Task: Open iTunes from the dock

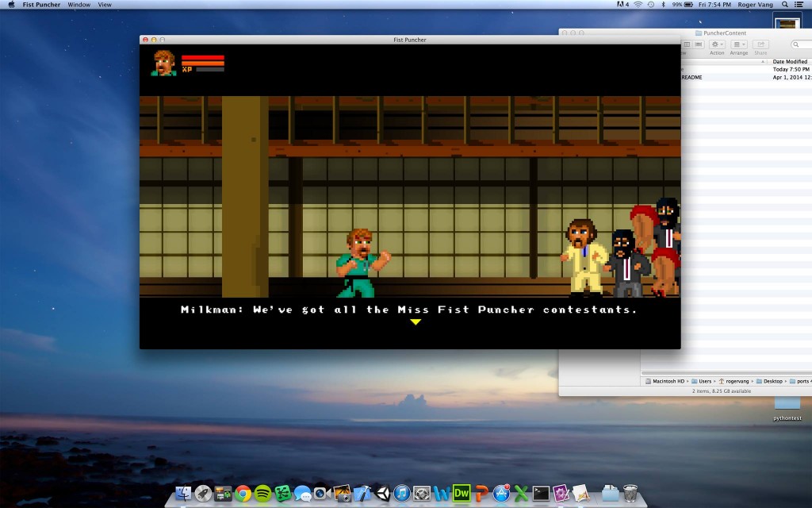Action: pos(402,493)
